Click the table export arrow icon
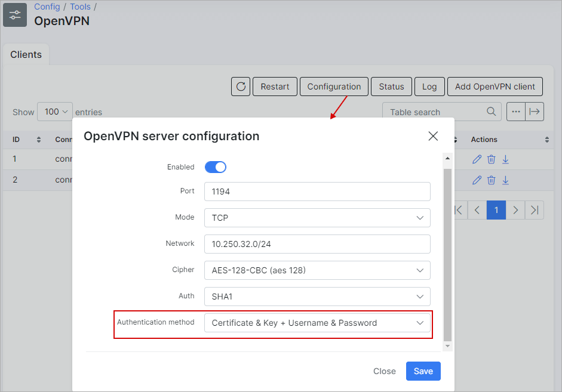 [x=535, y=112]
